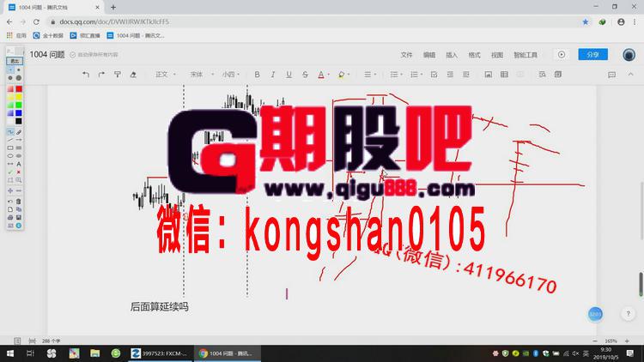644x362 pixels.
Task: Select the freehand pen drawing tool
Action: pos(10,132)
